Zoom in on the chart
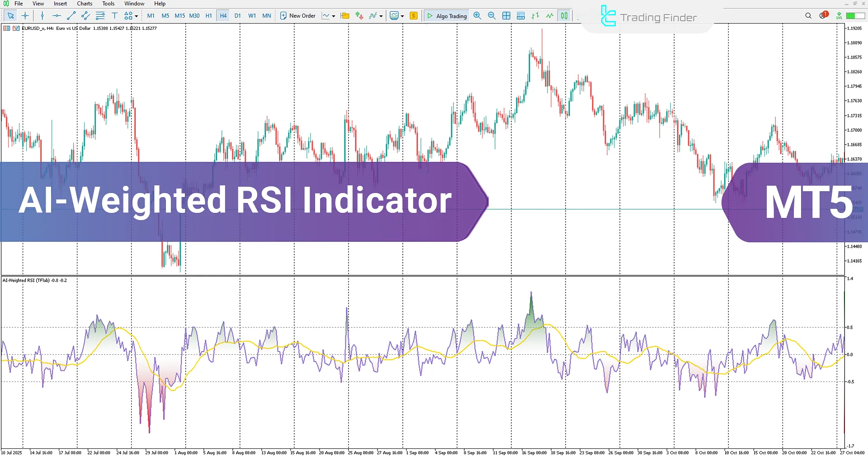Viewport: 868px width, 457px height. tap(477, 15)
